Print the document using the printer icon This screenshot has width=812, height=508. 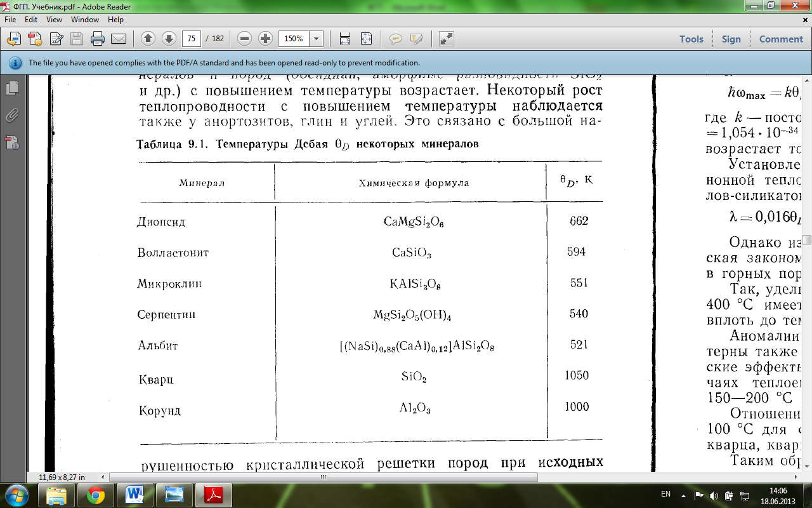coord(98,39)
